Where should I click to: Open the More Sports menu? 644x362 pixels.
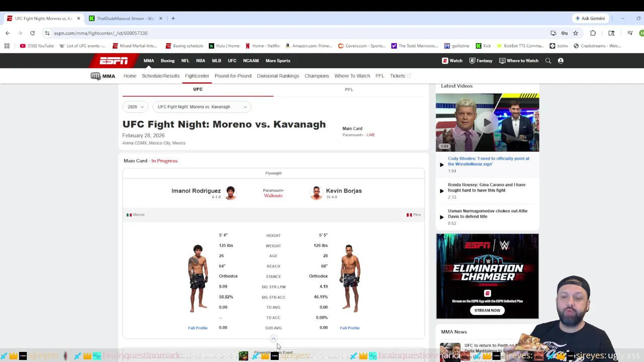coord(278,61)
